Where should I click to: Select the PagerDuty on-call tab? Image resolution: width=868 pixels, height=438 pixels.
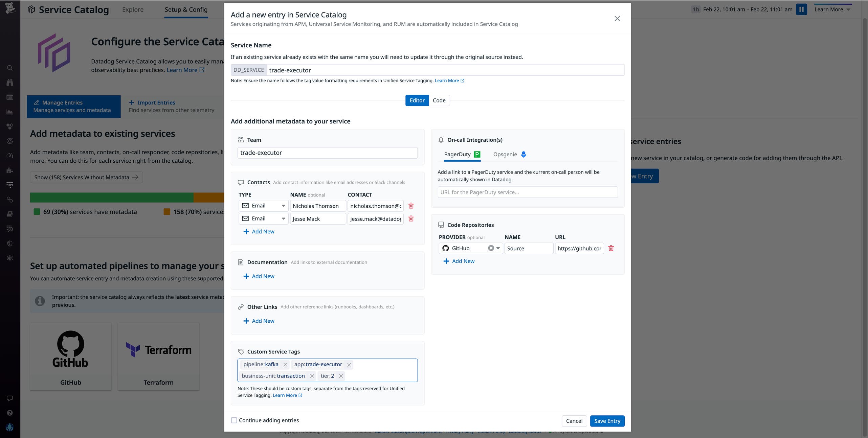coord(462,155)
